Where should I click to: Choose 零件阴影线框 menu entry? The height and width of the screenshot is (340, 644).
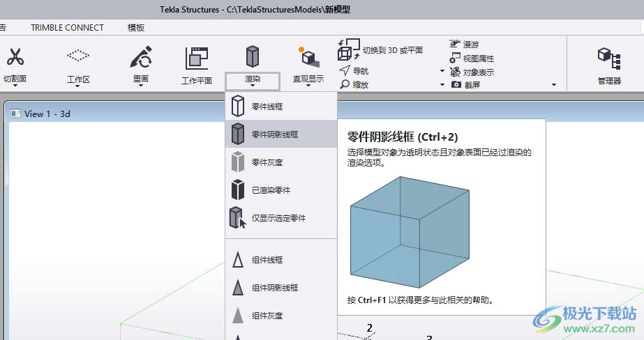coord(281,134)
